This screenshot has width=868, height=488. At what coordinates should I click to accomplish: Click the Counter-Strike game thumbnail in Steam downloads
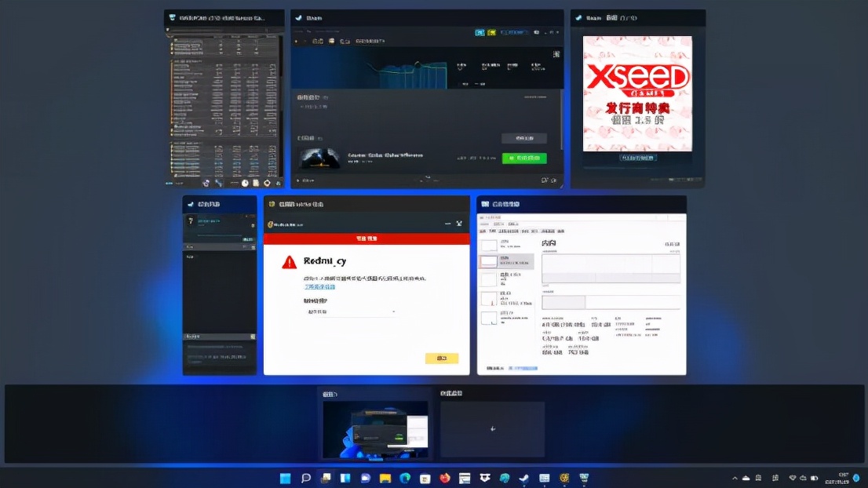pos(319,158)
